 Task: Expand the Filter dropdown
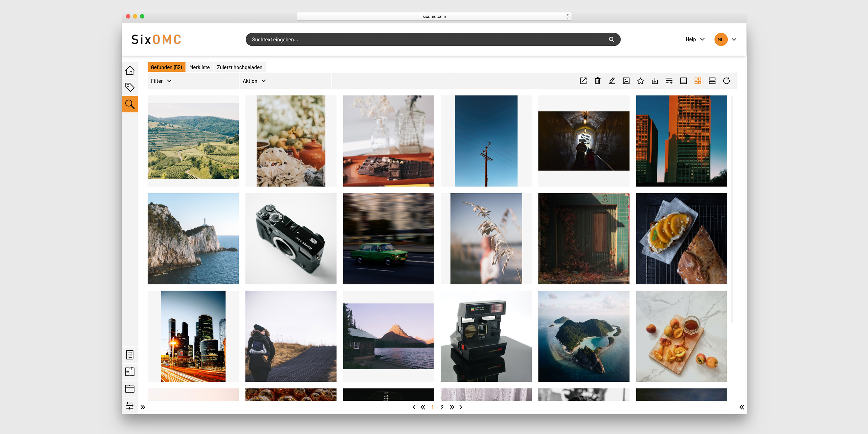(x=161, y=81)
